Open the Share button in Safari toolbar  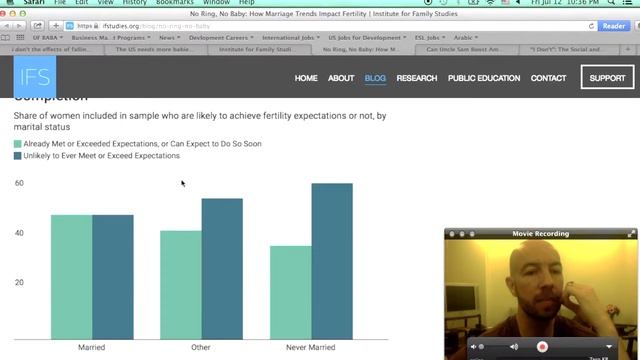tap(37, 26)
